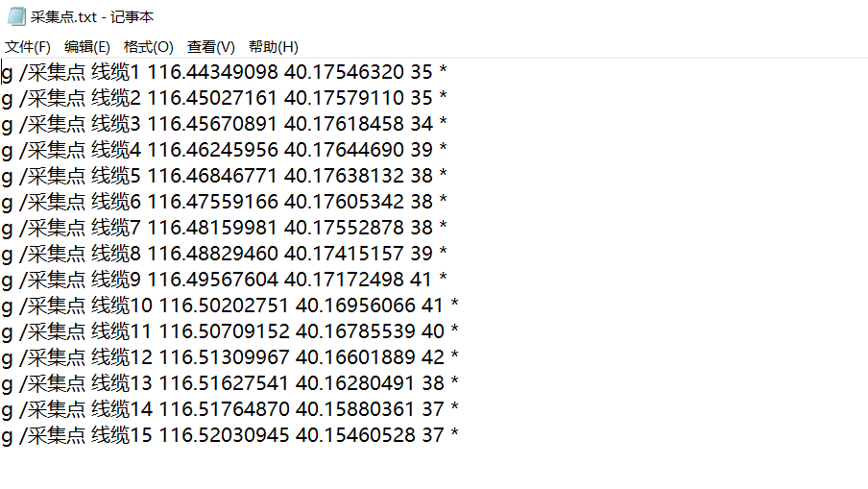
Task: Click the value 38 on the 线缆5 line
Action: [422, 176]
